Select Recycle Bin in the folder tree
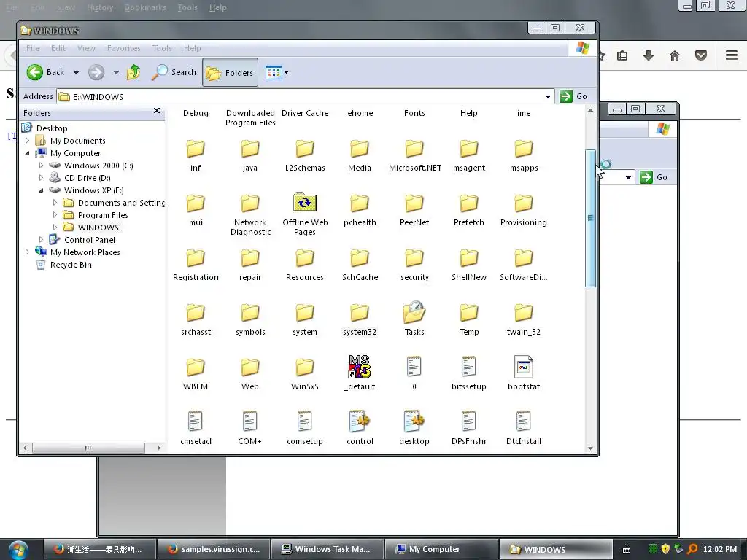 click(71, 264)
